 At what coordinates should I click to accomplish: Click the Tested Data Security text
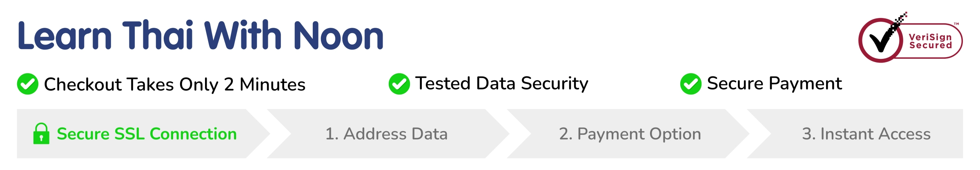coord(501,84)
